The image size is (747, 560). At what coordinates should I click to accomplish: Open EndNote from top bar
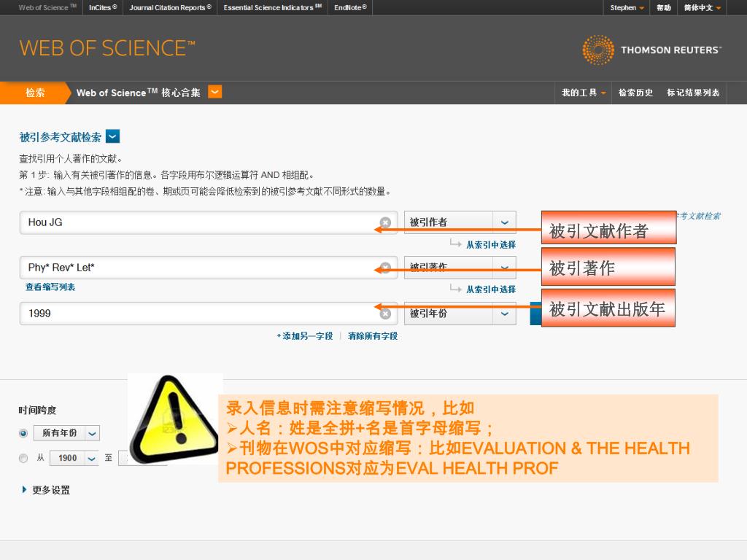(350, 7)
